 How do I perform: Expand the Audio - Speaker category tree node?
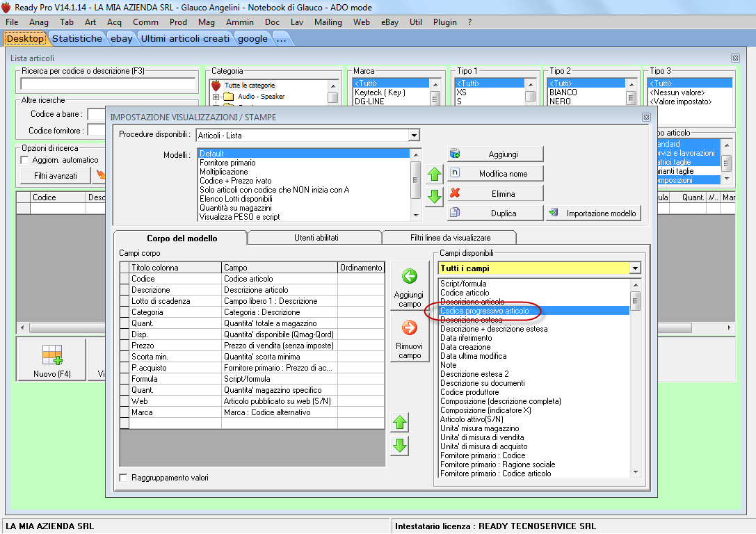(x=216, y=97)
